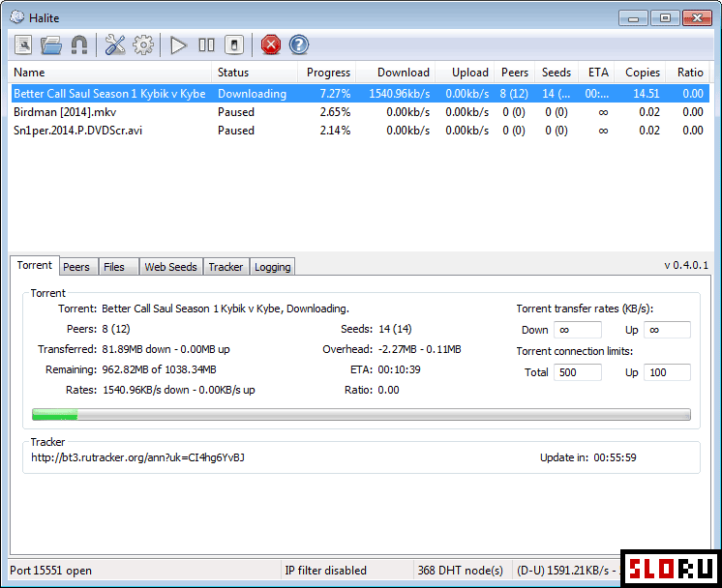Sort list by Seeds column header
The image size is (722, 588).
point(557,73)
